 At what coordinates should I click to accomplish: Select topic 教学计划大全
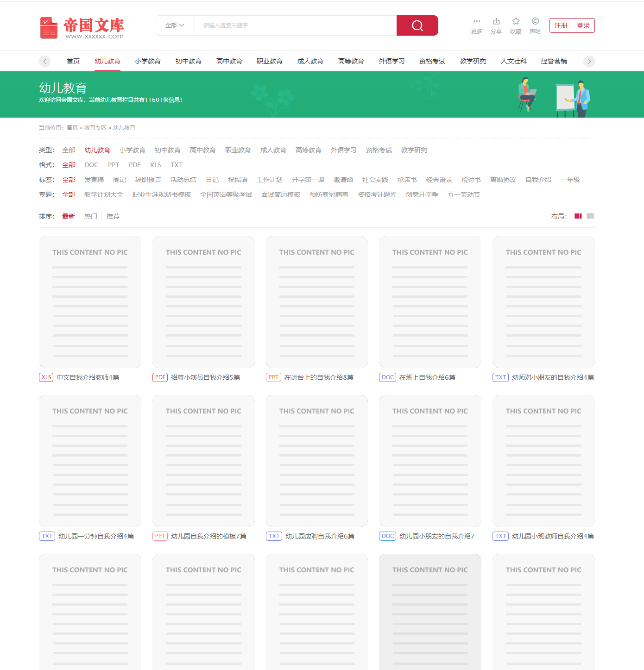[104, 194]
